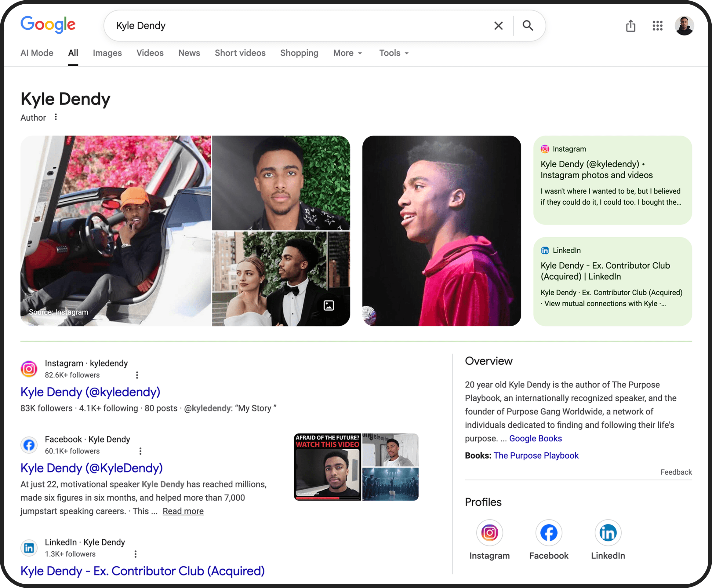Open the 'Afraid of the Future' video thumbnail
This screenshot has width=712, height=588.
[x=327, y=467]
